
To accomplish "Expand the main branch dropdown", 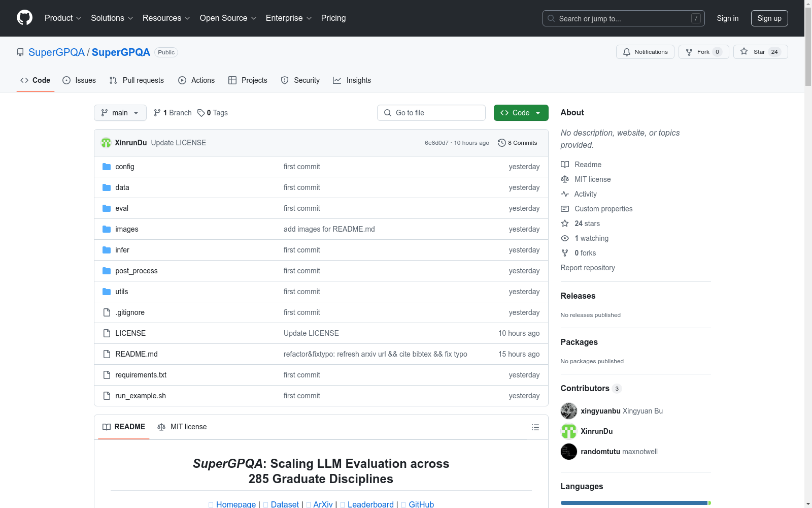I will click(x=120, y=113).
